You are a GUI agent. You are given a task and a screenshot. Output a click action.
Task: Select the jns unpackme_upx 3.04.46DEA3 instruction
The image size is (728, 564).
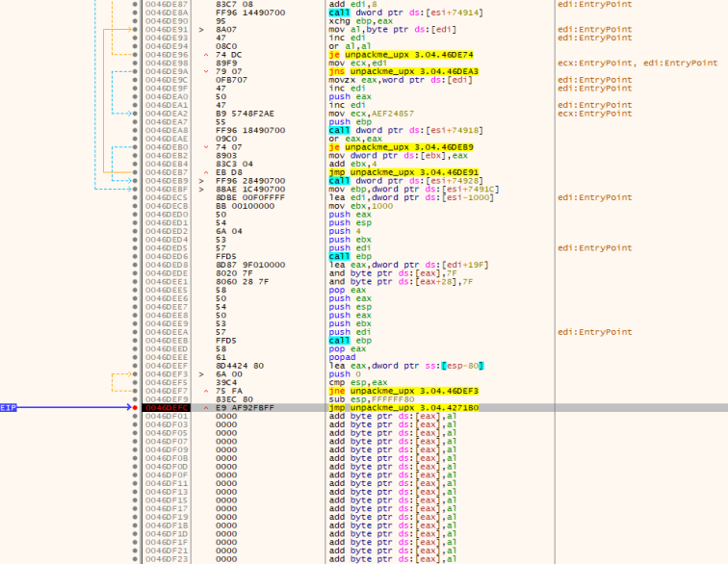403,71
